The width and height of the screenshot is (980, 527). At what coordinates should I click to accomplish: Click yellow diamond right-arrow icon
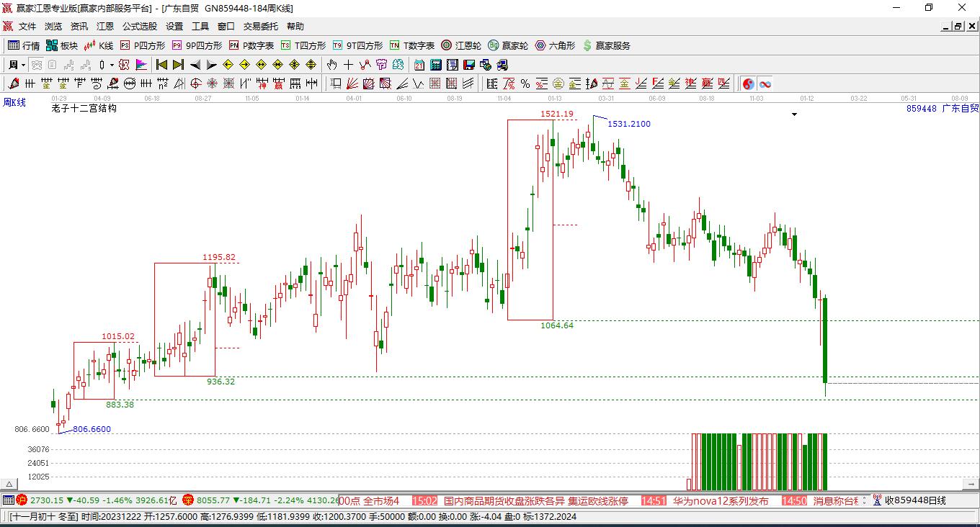(244, 64)
